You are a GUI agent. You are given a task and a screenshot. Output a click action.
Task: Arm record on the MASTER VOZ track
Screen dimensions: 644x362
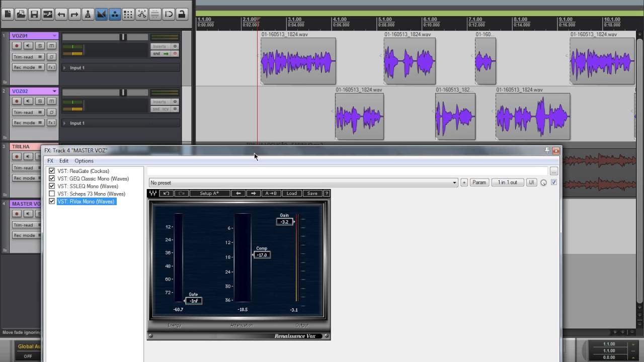(17, 214)
